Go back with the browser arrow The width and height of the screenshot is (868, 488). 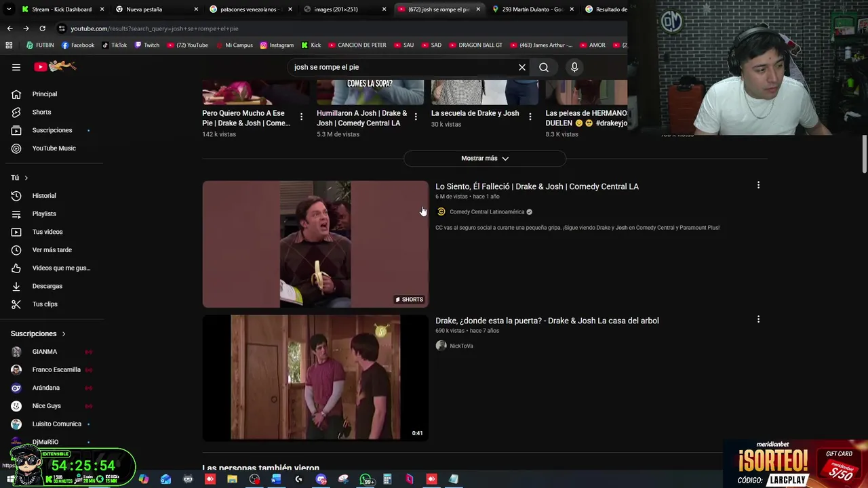point(9,28)
